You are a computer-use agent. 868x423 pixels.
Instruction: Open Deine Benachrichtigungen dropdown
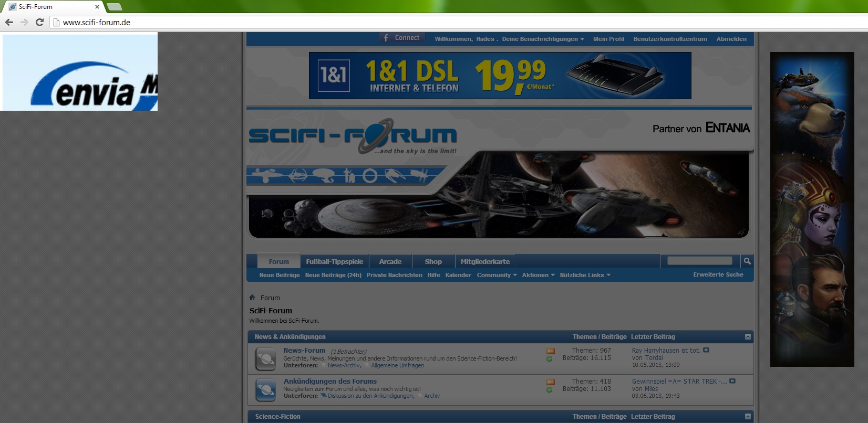tap(543, 39)
